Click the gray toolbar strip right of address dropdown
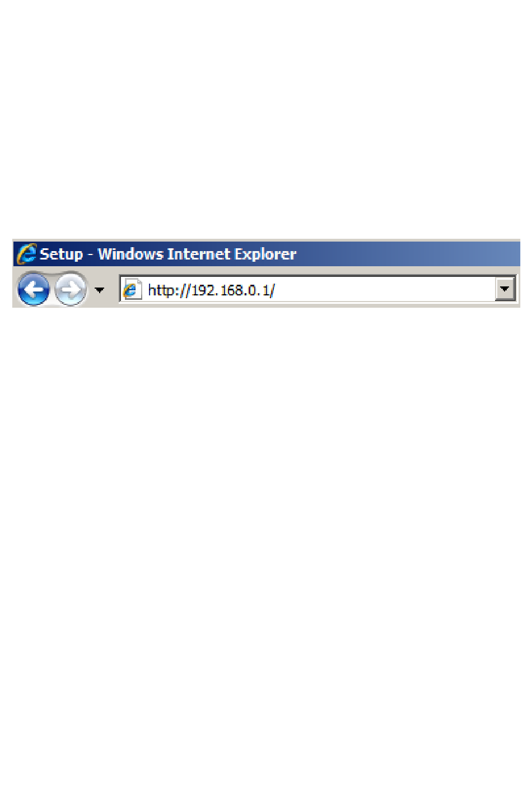This screenshot has width=532, height=792. click(518, 290)
